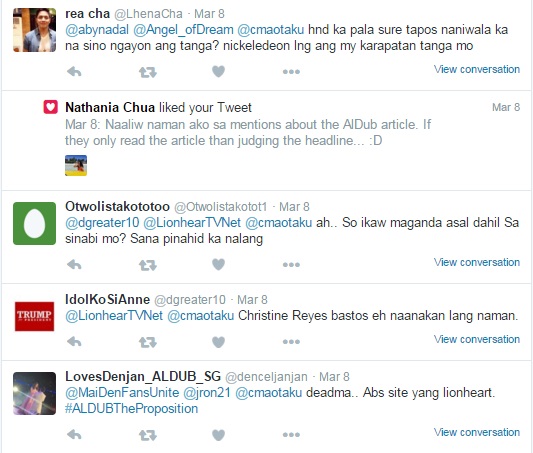Retweet IdolKoSiAnne's Christine Reyes tweet

pyautogui.click(x=148, y=342)
